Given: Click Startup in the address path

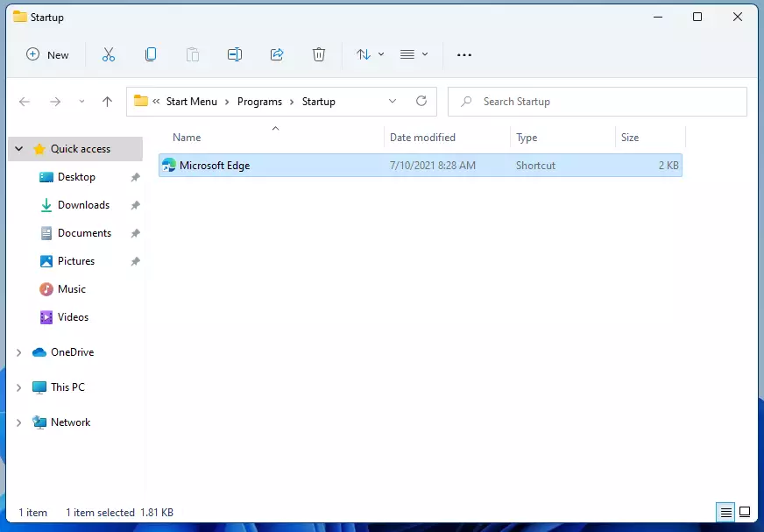Looking at the screenshot, I should pyautogui.click(x=319, y=102).
